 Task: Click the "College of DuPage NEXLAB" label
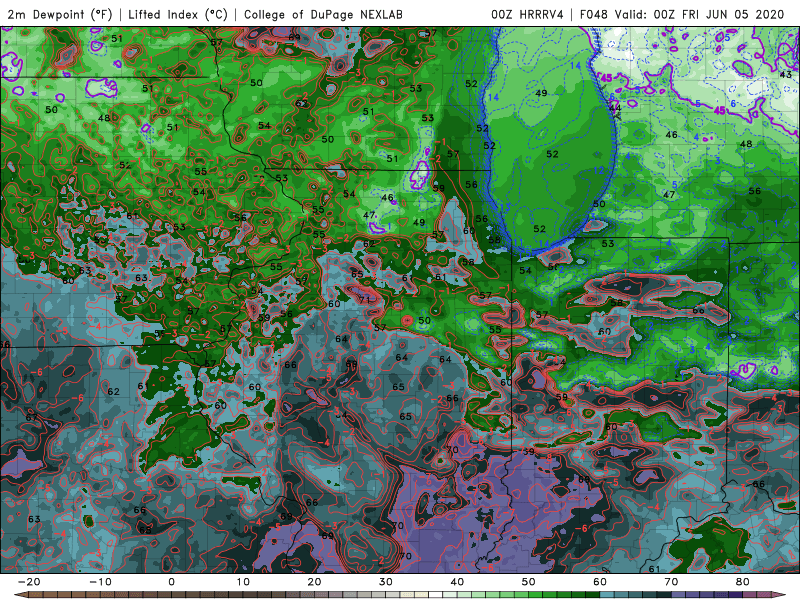323,14
